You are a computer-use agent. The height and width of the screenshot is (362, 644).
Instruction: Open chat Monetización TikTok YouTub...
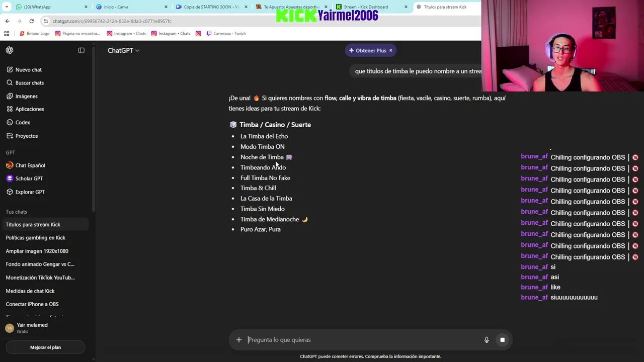pyautogui.click(x=45, y=278)
